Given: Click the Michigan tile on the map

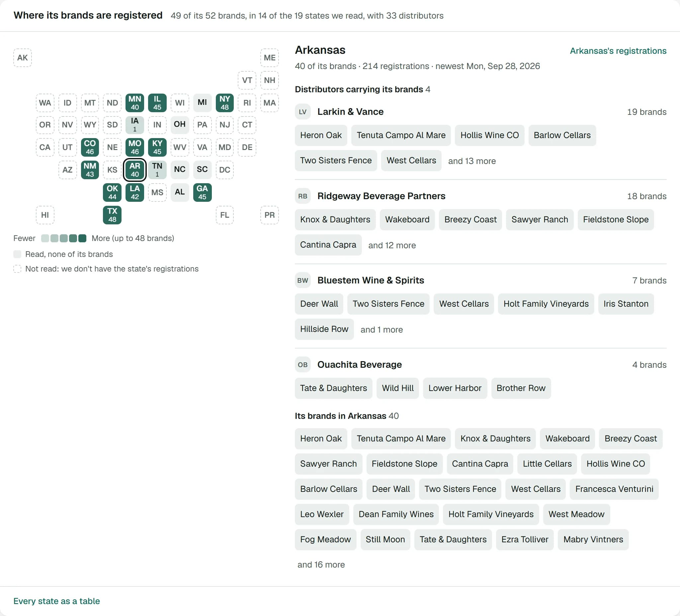Looking at the screenshot, I should click(203, 103).
